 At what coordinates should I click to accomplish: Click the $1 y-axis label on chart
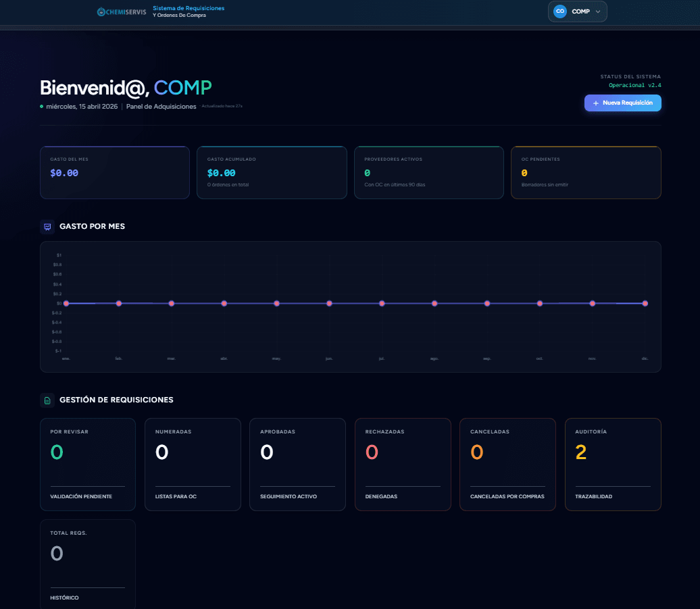[59, 255]
